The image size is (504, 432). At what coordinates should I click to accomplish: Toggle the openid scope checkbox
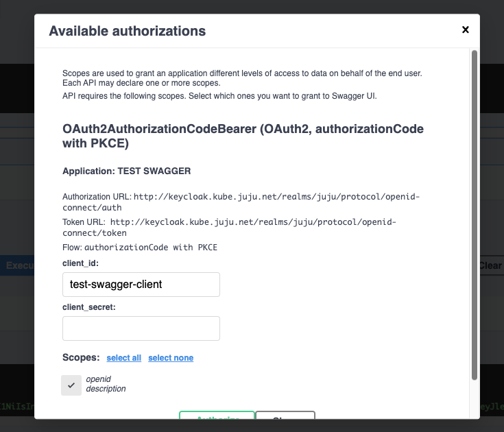(71, 385)
